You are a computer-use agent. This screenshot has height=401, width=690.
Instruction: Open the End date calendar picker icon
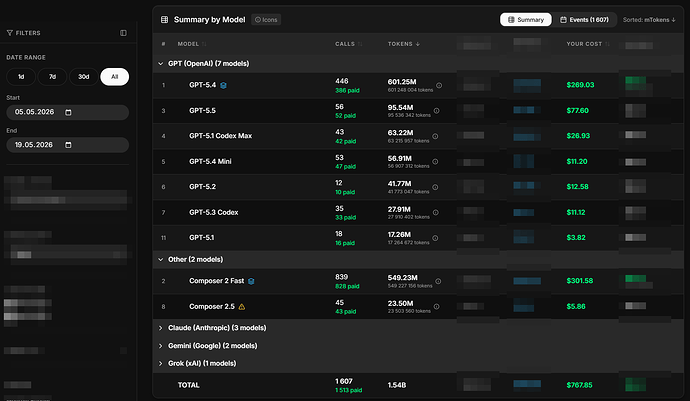click(x=68, y=145)
